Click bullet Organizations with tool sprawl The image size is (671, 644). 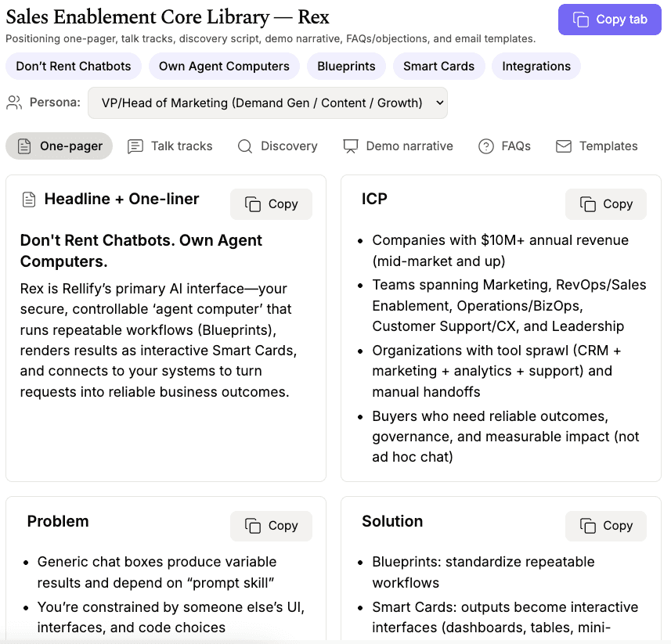(496, 371)
